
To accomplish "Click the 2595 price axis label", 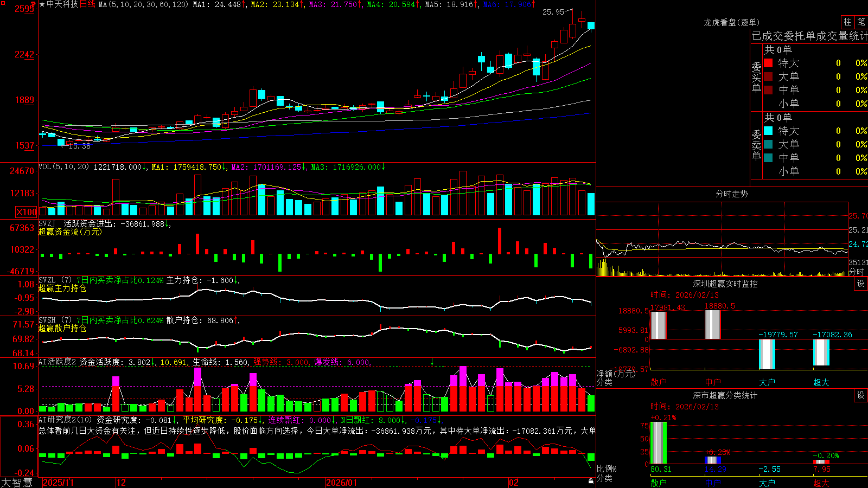I will click(24, 9).
